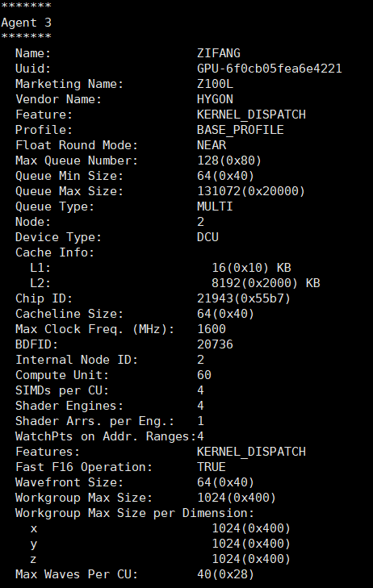The image size is (373, 588).
Task: Click the Shader Engines value '4'
Action: (x=201, y=406)
